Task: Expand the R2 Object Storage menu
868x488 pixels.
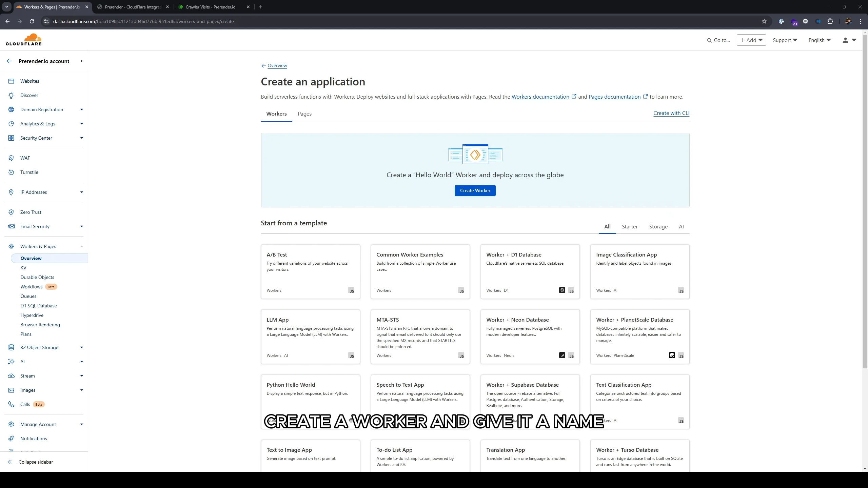Action: click(x=81, y=347)
